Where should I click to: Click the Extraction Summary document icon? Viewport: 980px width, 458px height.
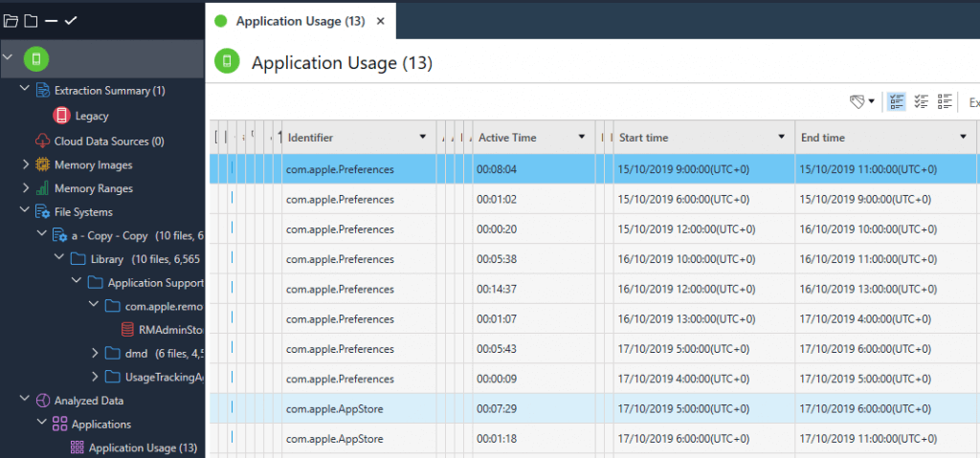pyautogui.click(x=42, y=91)
